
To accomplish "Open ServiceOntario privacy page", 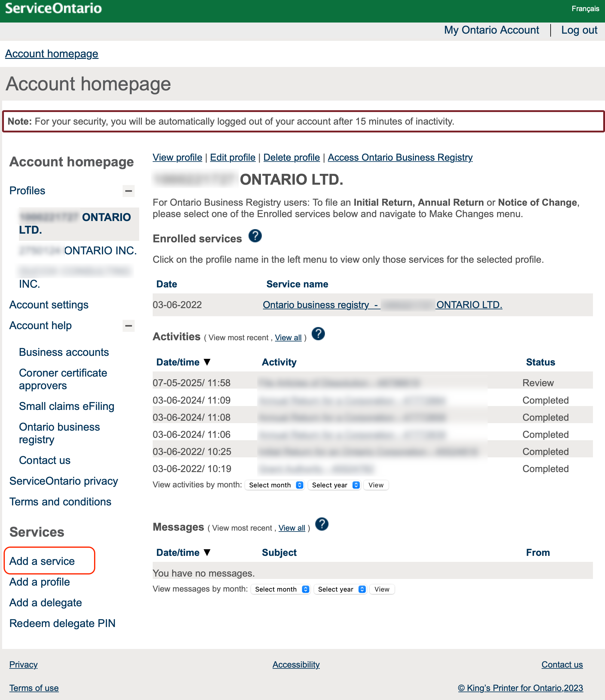I will coord(64,481).
